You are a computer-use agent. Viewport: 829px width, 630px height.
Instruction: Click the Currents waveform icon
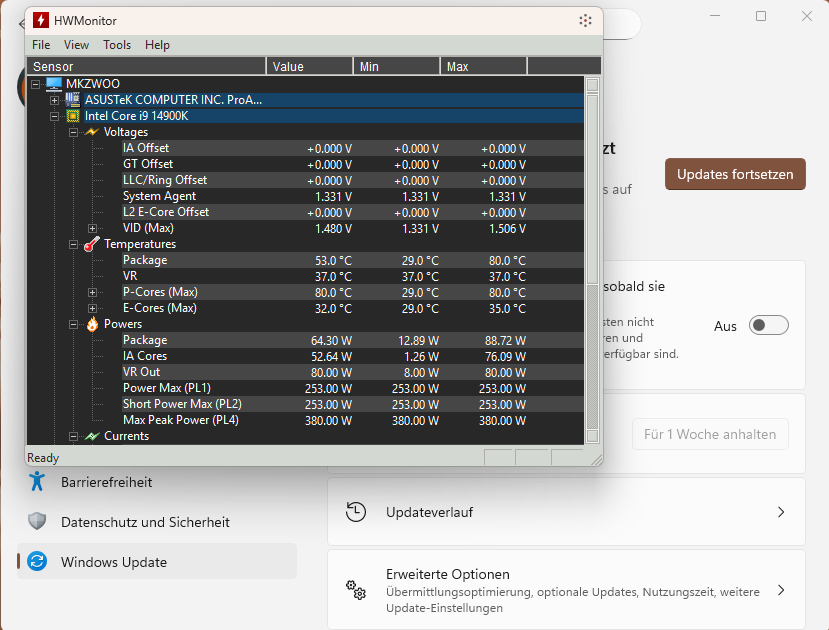click(x=92, y=436)
